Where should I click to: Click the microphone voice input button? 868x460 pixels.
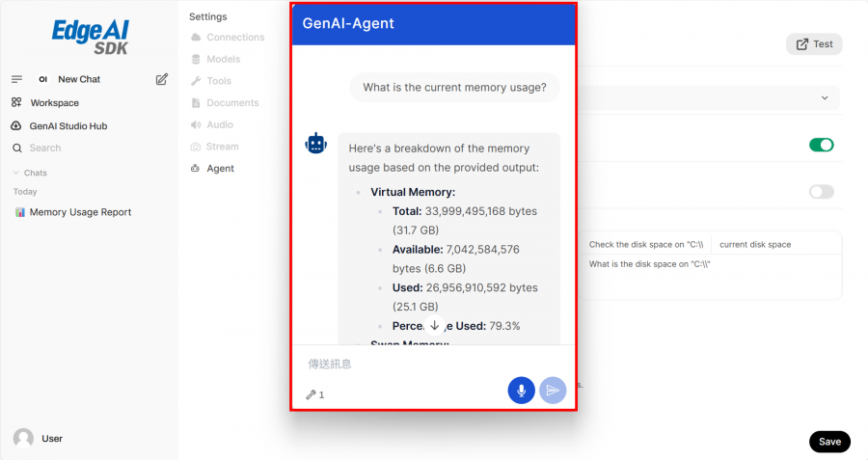click(x=521, y=390)
